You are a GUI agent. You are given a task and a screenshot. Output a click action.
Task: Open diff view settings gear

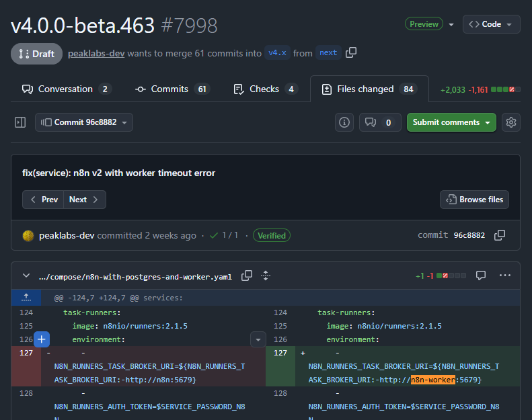click(x=511, y=122)
